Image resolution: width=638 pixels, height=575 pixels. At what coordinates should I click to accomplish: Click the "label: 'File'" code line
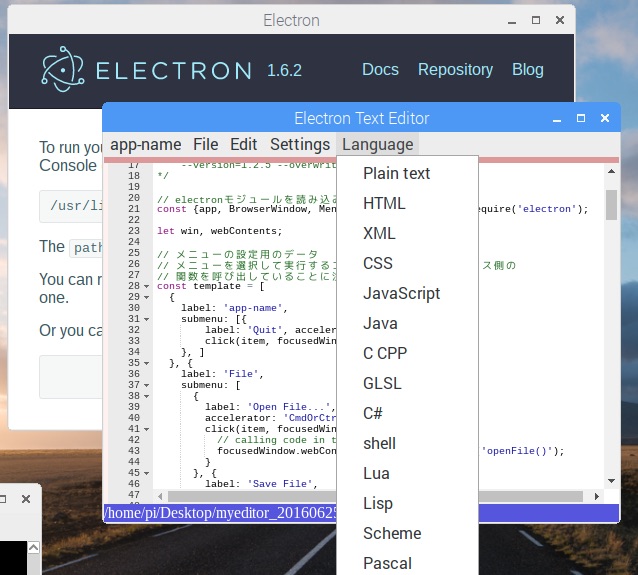[x=222, y=374]
